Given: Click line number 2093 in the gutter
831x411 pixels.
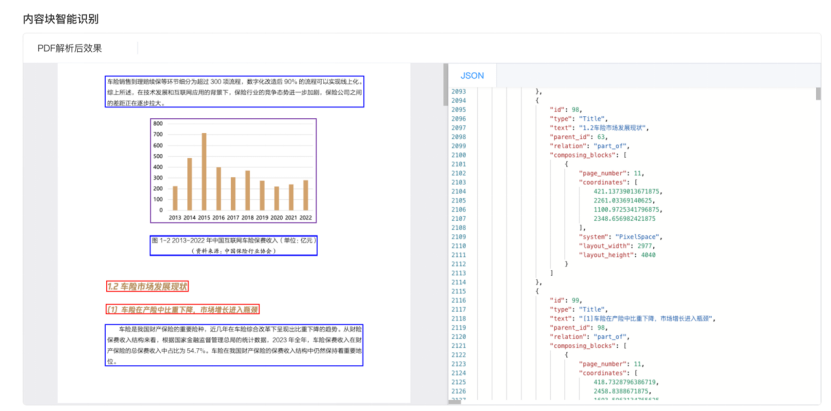Looking at the screenshot, I should pos(458,92).
